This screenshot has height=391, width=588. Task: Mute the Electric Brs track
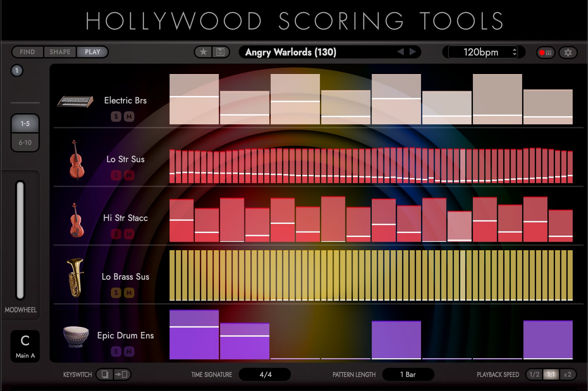(x=129, y=117)
